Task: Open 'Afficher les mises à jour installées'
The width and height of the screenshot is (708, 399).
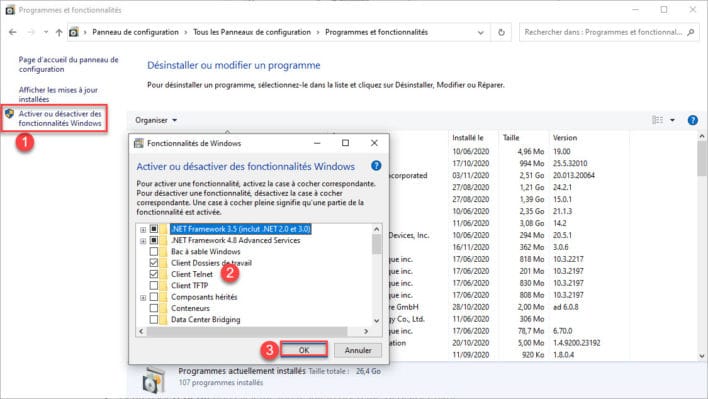Action: pyautogui.click(x=58, y=94)
